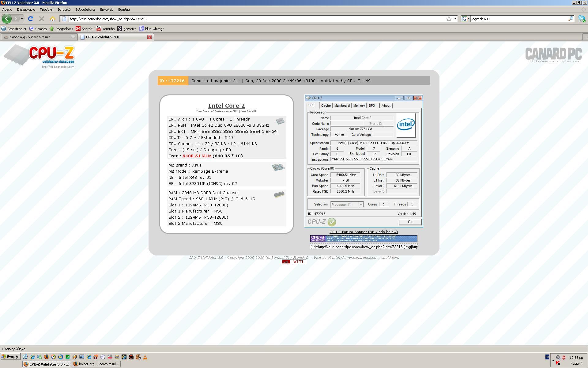Click the Intel Core 2 heading
588x368 pixels.
pos(226,106)
